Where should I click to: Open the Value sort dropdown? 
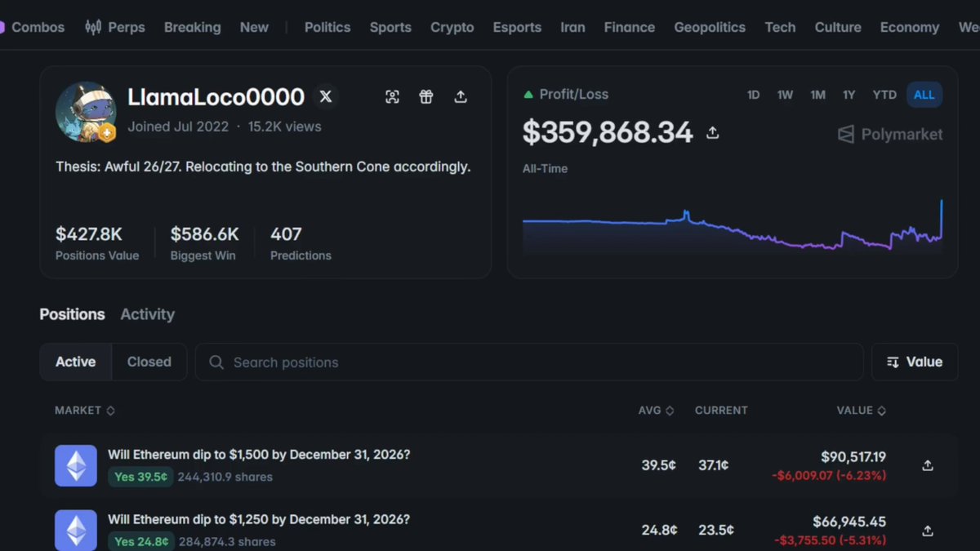(x=915, y=362)
